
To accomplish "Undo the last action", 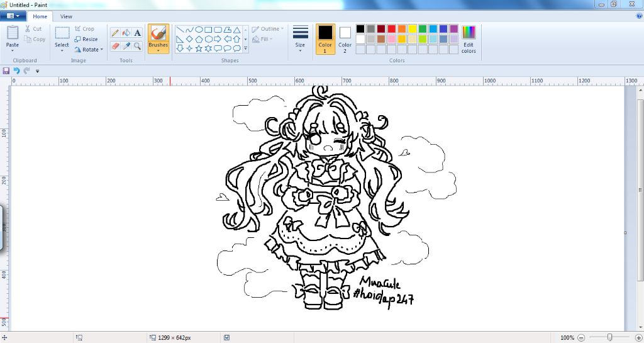I will click(x=16, y=71).
